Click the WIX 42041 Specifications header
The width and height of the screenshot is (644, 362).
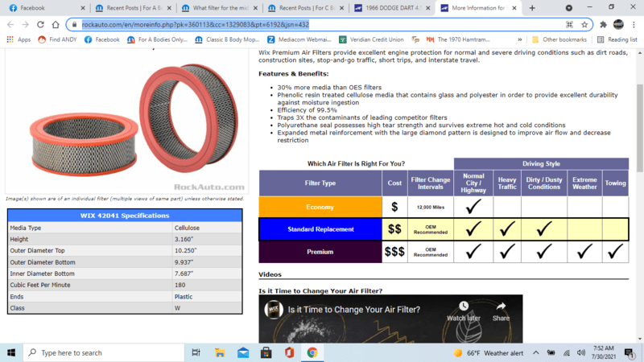click(x=125, y=216)
